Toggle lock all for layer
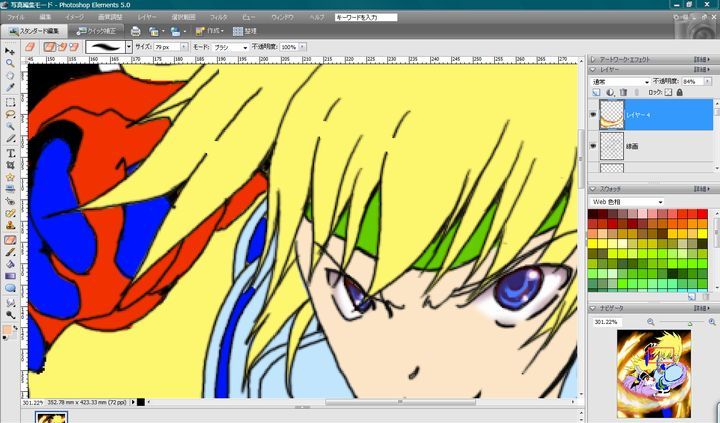This screenshot has width=720, height=423. (x=680, y=92)
